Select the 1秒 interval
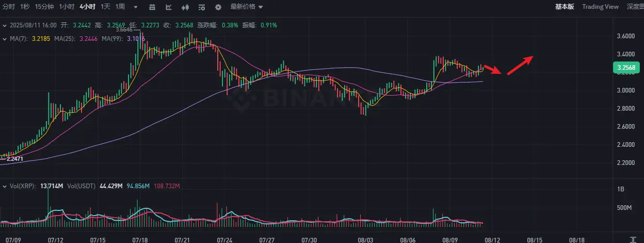Screen dimensions: 644x243 (x=25, y=7)
